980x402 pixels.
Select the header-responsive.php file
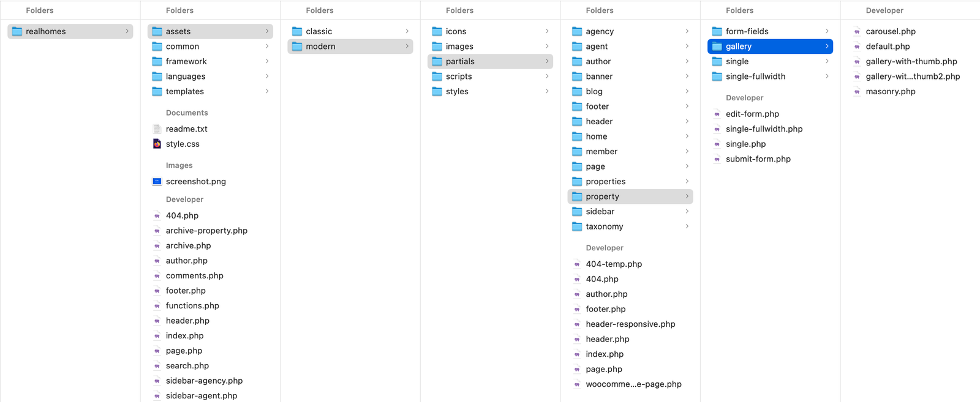pyautogui.click(x=630, y=324)
